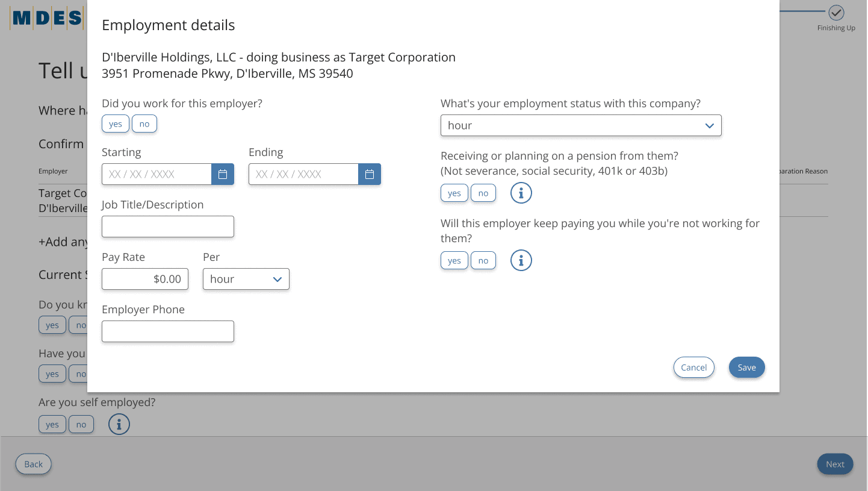Go Back to the previous page

pyautogui.click(x=34, y=464)
